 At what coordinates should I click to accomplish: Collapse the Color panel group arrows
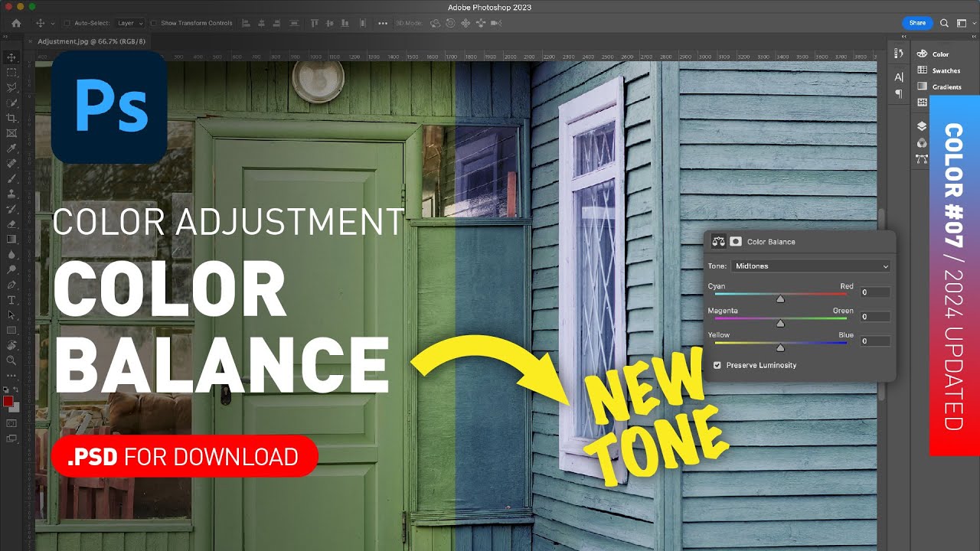pos(974,37)
